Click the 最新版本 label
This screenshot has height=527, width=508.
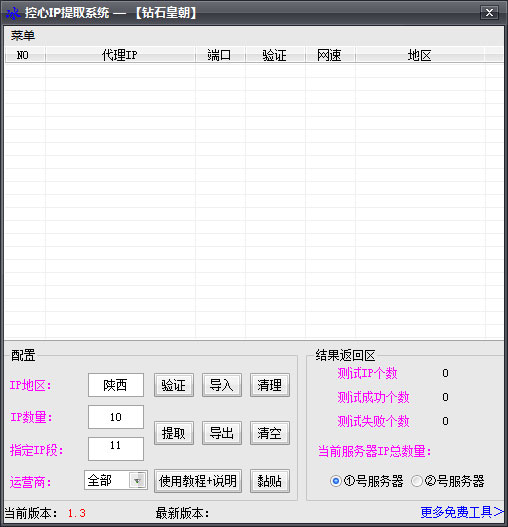[x=182, y=513]
